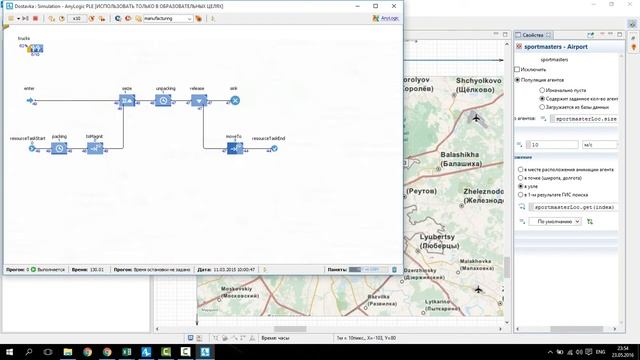This screenshot has height=360, width=640.
Task: Open the По умолчанию dropdown
Action: (555, 221)
